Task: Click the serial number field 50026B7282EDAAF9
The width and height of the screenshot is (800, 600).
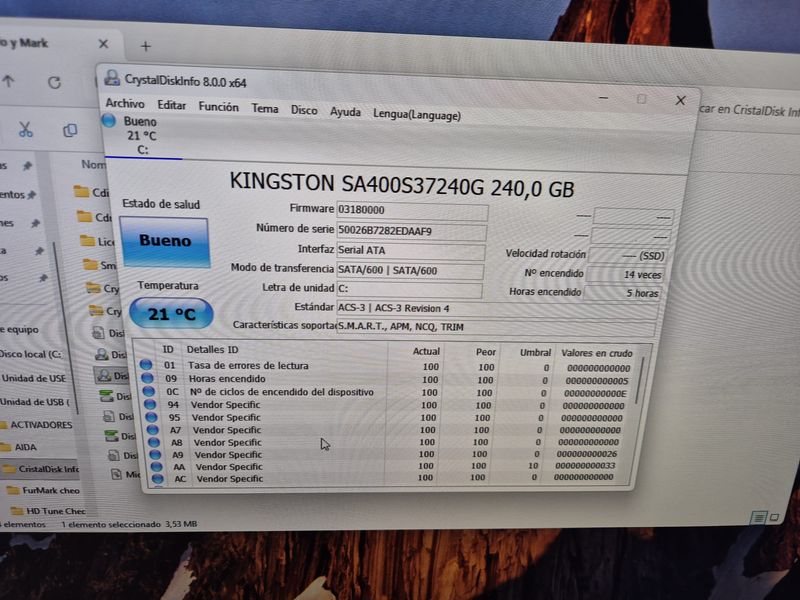Action: click(411, 231)
